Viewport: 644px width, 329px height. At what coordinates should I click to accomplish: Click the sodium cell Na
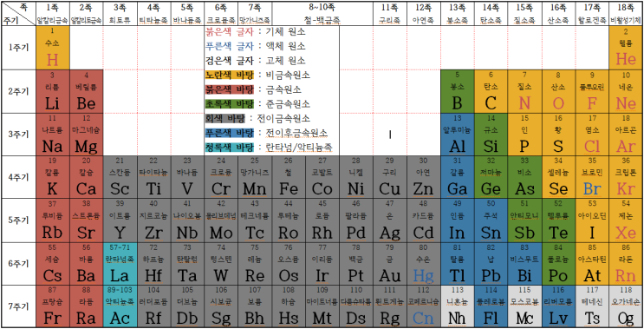tap(53, 135)
